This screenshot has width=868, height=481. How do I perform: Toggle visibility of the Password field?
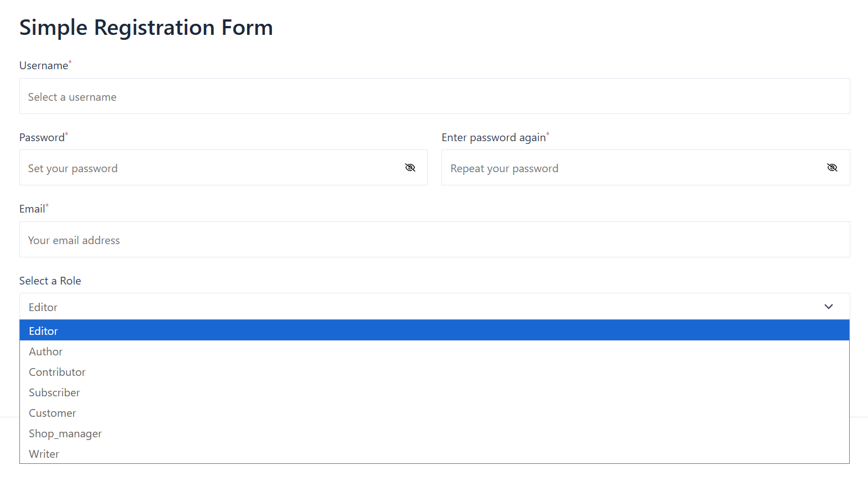[410, 168]
